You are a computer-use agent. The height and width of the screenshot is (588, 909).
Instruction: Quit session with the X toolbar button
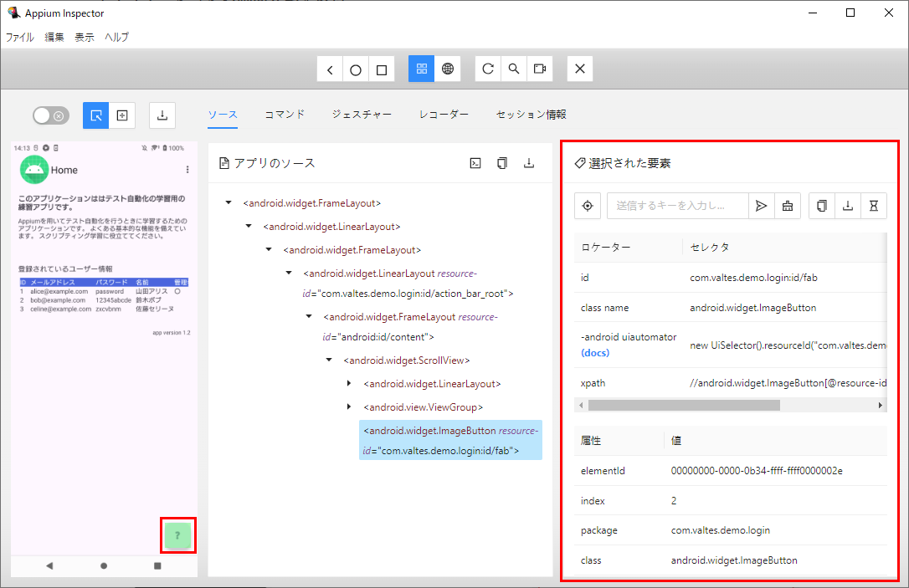580,69
